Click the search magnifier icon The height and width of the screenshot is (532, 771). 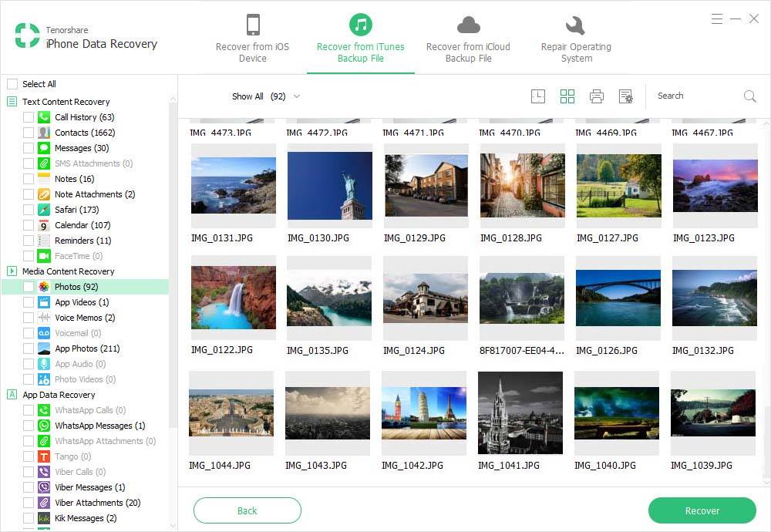point(750,96)
